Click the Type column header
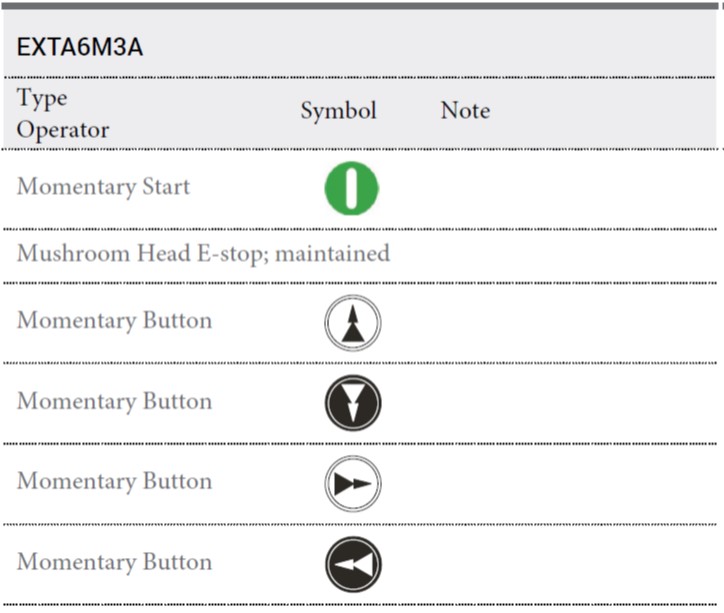 tap(42, 98)
